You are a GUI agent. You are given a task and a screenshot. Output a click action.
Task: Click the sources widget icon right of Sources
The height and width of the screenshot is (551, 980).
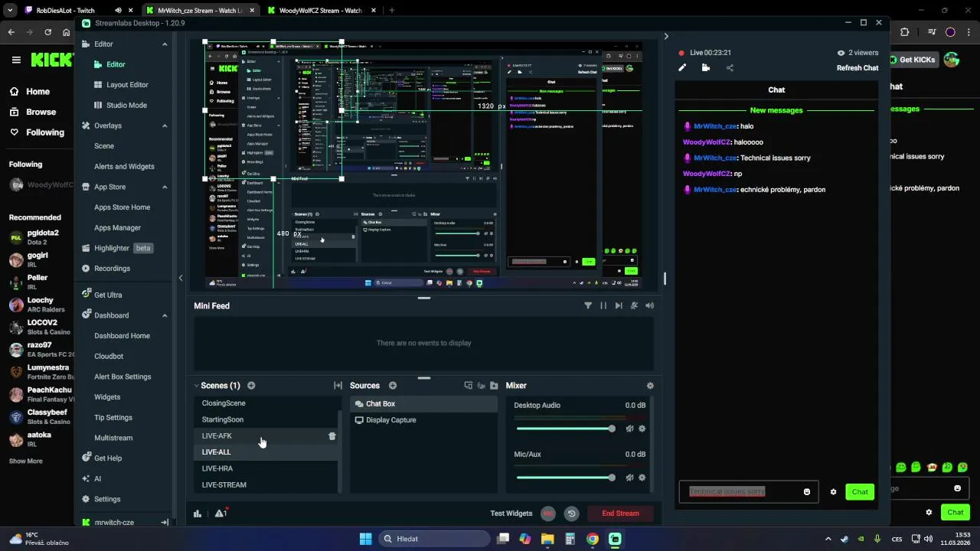469,386
